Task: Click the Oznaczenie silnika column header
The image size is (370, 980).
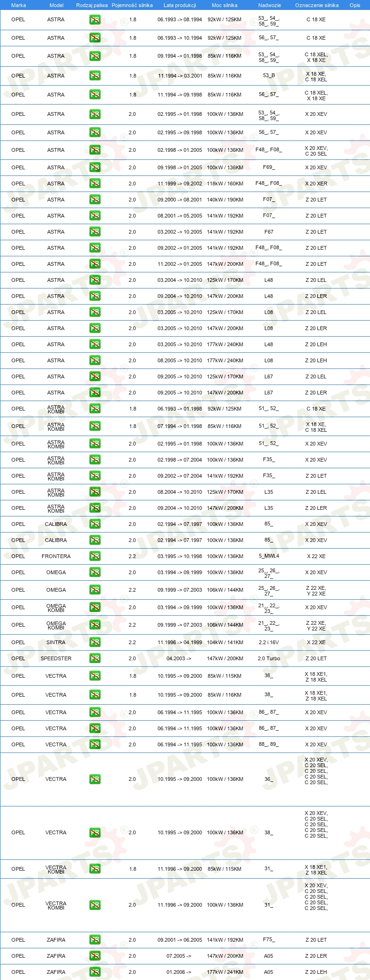Action: coord(317,5)
